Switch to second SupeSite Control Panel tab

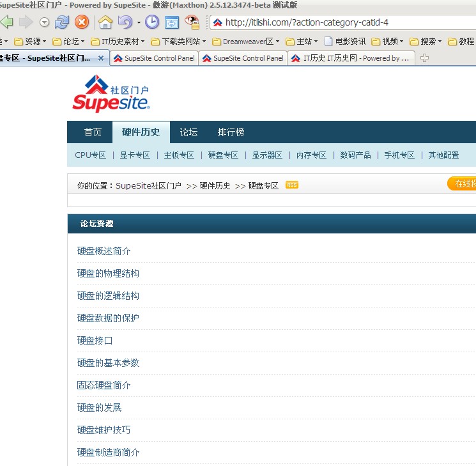(243, 58)
